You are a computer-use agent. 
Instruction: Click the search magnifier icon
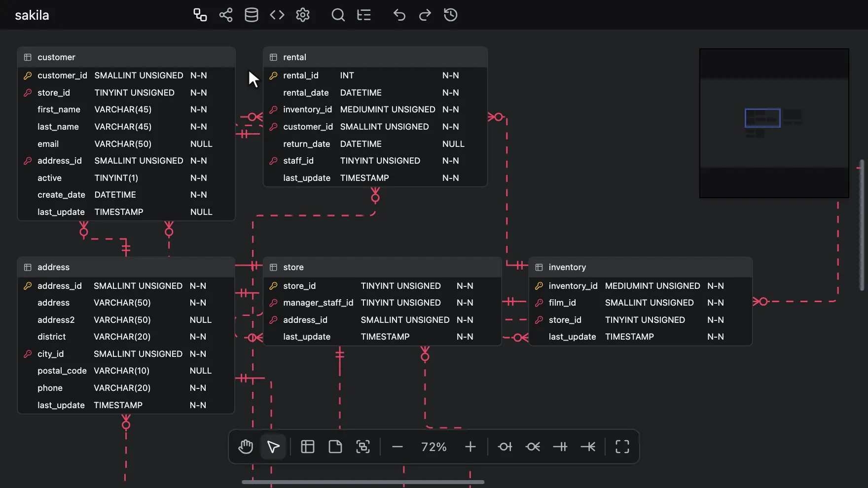[338, 15]
